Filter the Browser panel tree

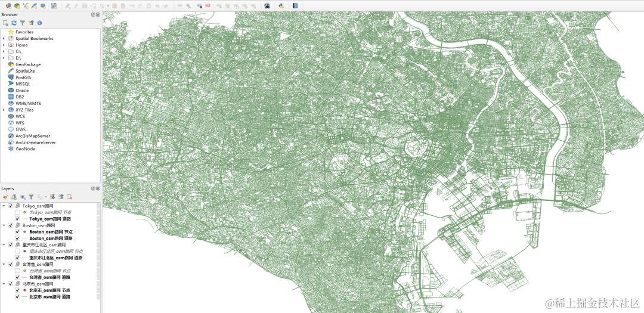click(x=23, y=23)
